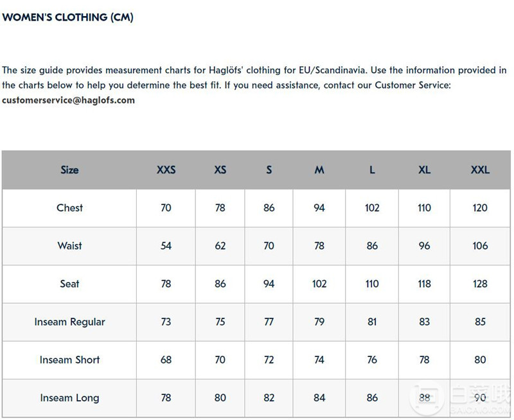Screen dimensions: 514x420
Task: Click the M size column header
Action: (319, 170)
